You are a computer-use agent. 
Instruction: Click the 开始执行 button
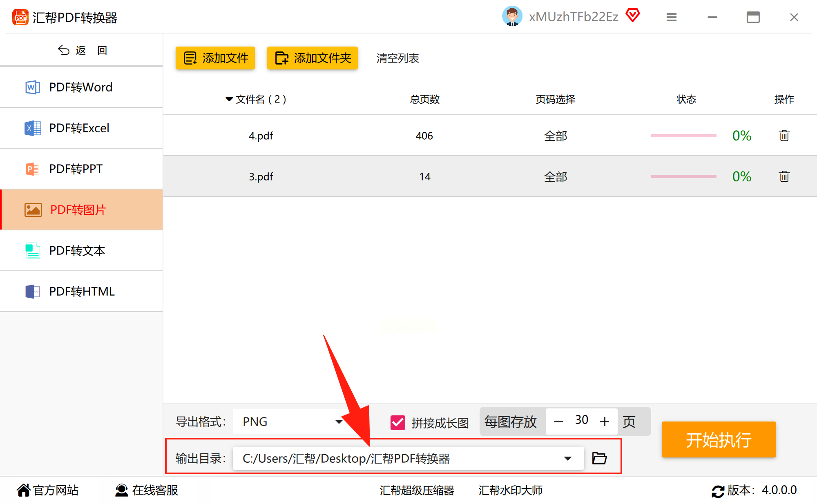pos(719,440)
